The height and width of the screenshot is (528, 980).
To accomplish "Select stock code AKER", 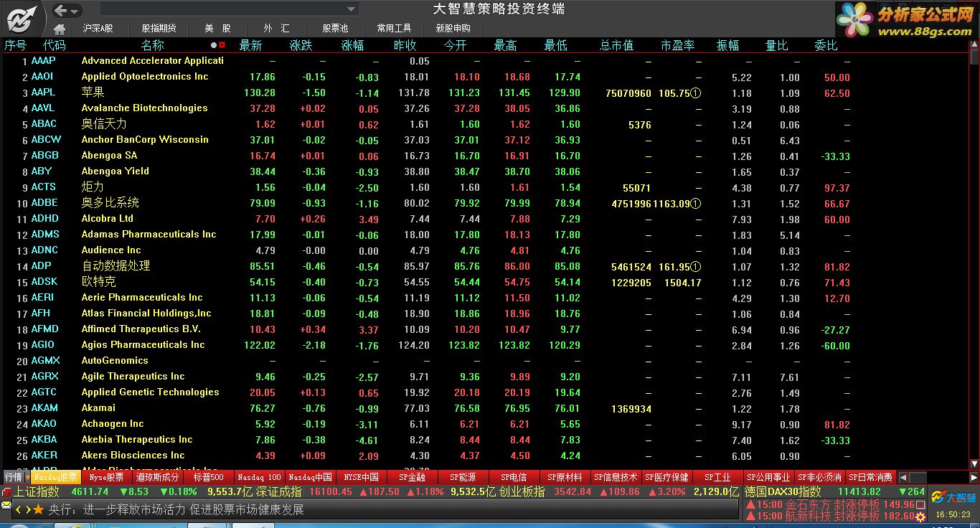I will 44,456.
